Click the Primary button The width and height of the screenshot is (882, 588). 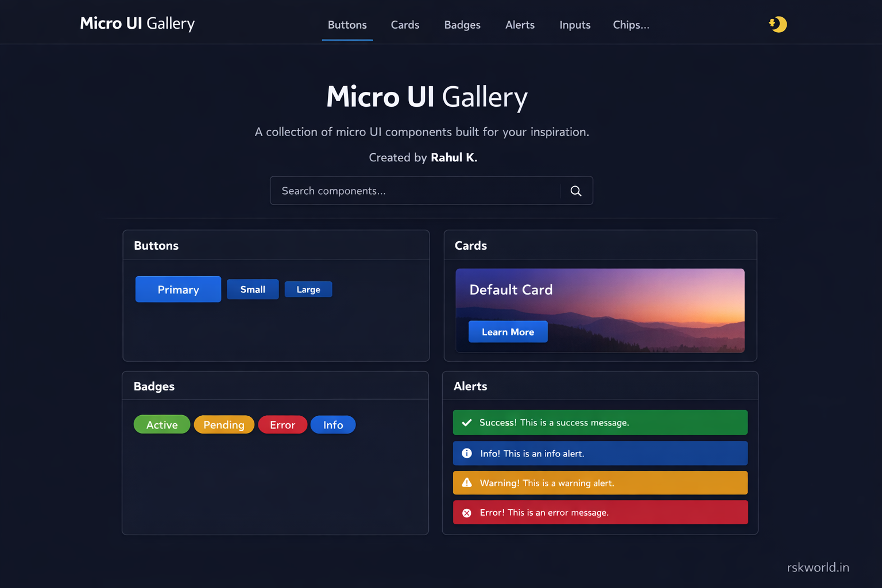point(178,289)
